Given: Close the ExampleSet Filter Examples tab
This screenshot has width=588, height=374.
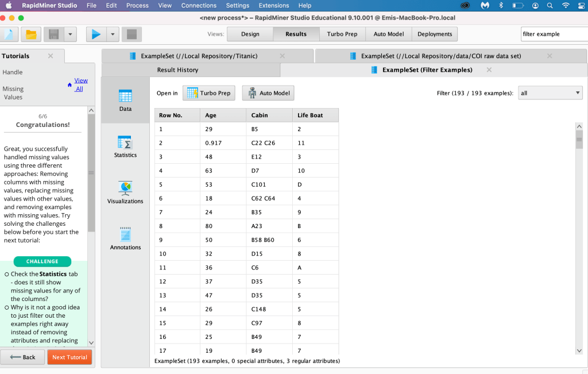Looking at the screenshot, I should click(489, 70).
